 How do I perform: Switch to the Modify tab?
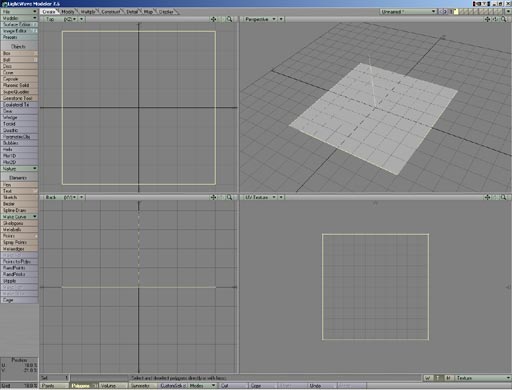[68, 12]
